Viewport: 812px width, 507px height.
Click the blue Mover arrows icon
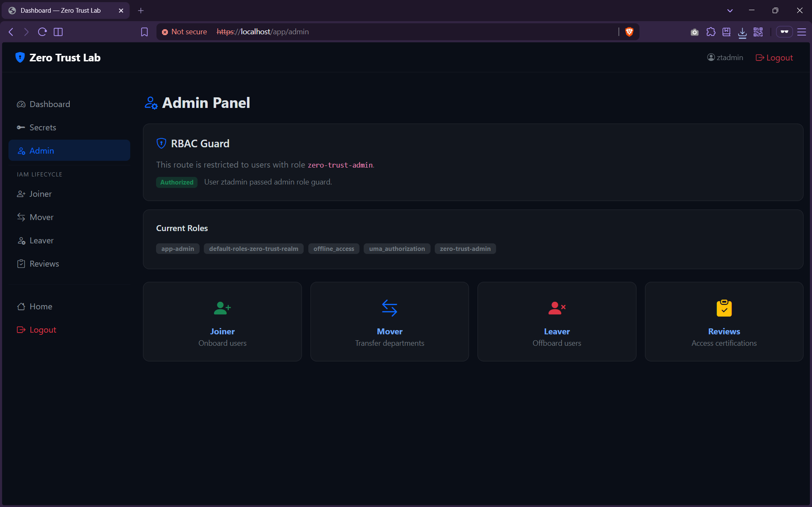click(x=390, y=308)
